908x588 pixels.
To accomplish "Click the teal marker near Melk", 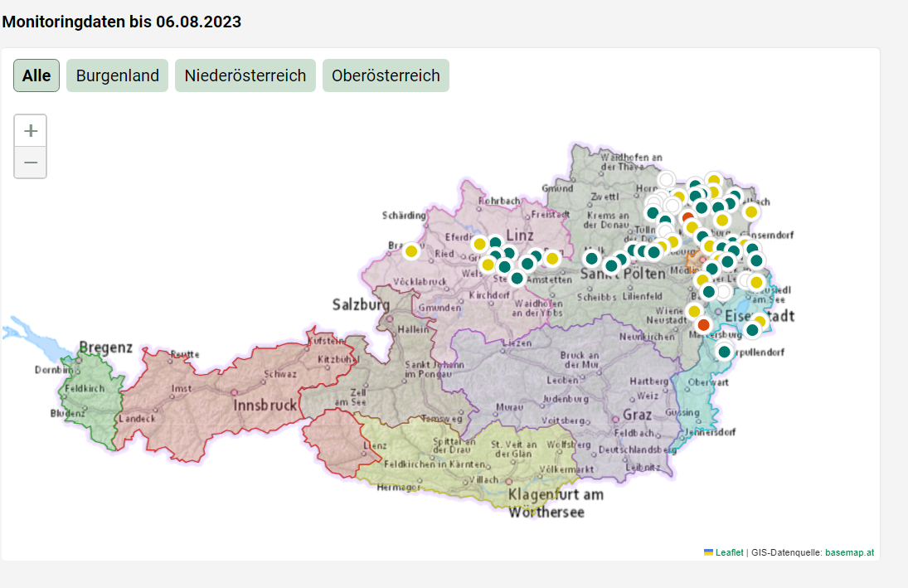I will pyautogui.click(x=591, y=259).
